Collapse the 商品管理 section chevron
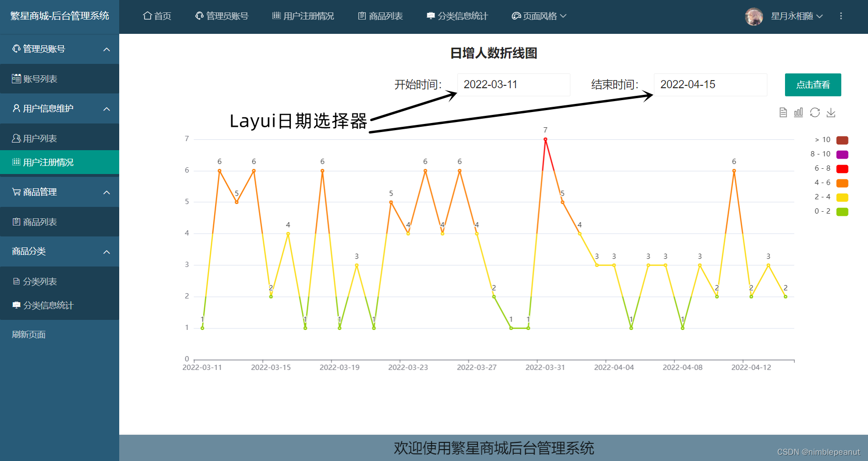Image resolution: width=868 pixels, height=461 pixels. click(107, 192)
